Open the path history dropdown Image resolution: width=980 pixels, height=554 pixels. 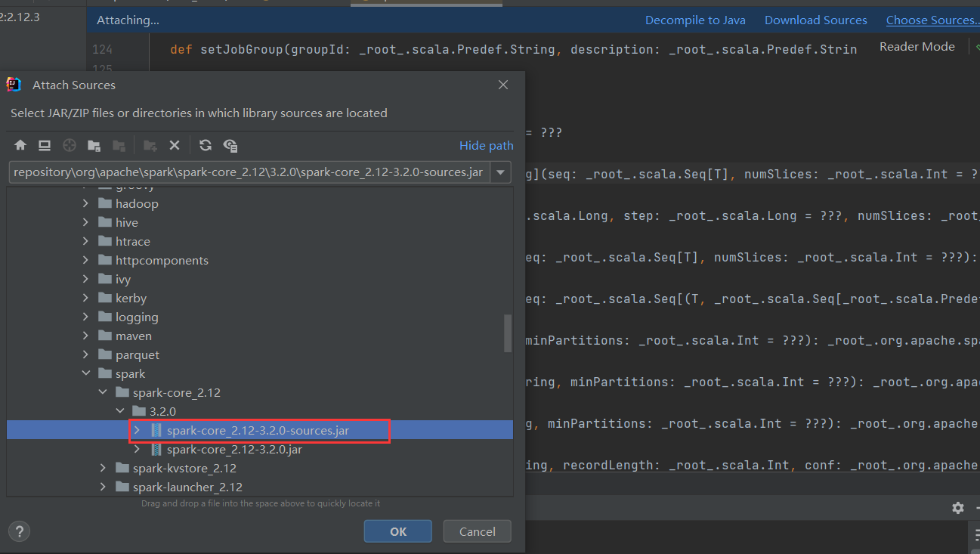tap(500, 172)
